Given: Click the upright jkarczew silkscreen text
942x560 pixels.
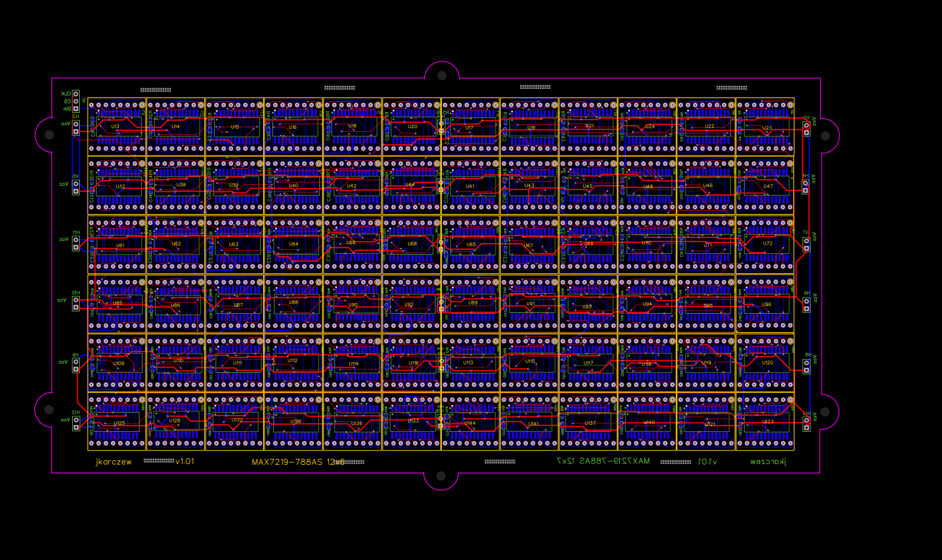Looking at the screenshot, I should pyautogui.click(x=114, y=462).
